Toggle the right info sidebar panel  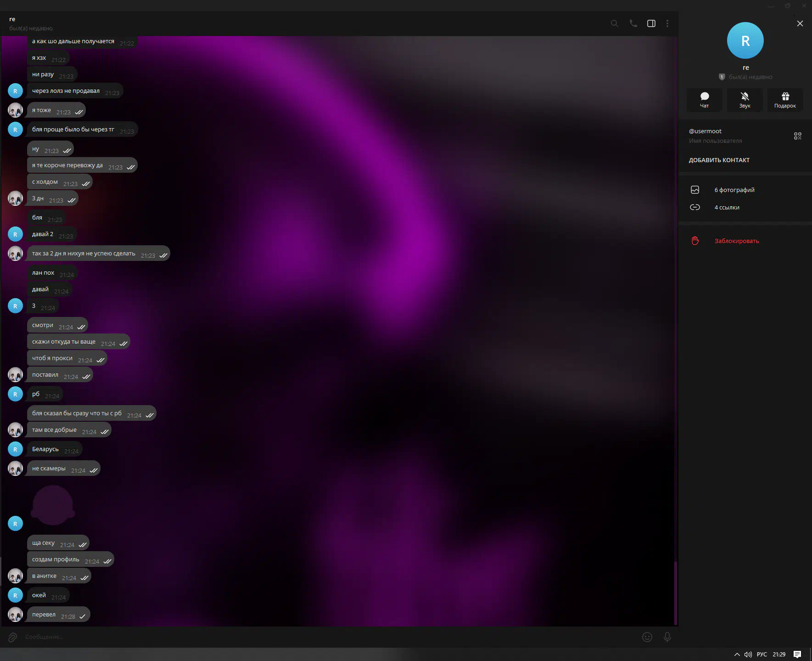point(651,23)
